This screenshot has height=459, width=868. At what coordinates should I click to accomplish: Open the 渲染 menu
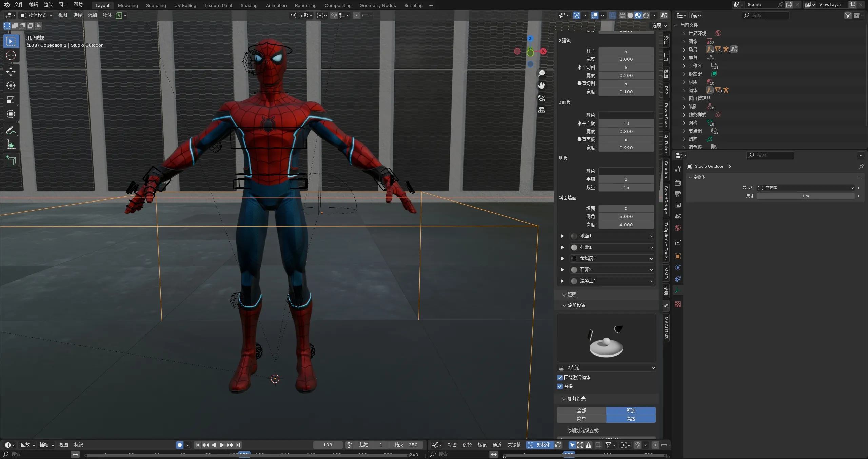(x=48, y=5)
